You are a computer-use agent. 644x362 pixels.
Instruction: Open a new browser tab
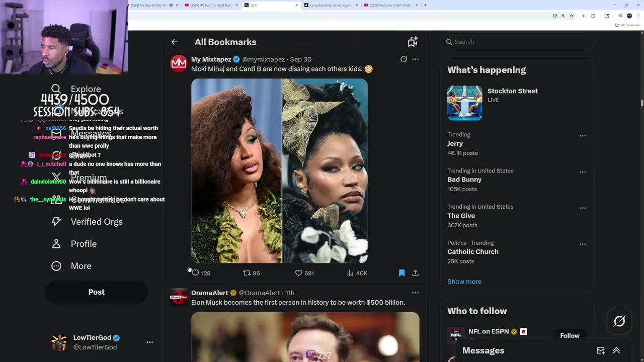(426, 5)
